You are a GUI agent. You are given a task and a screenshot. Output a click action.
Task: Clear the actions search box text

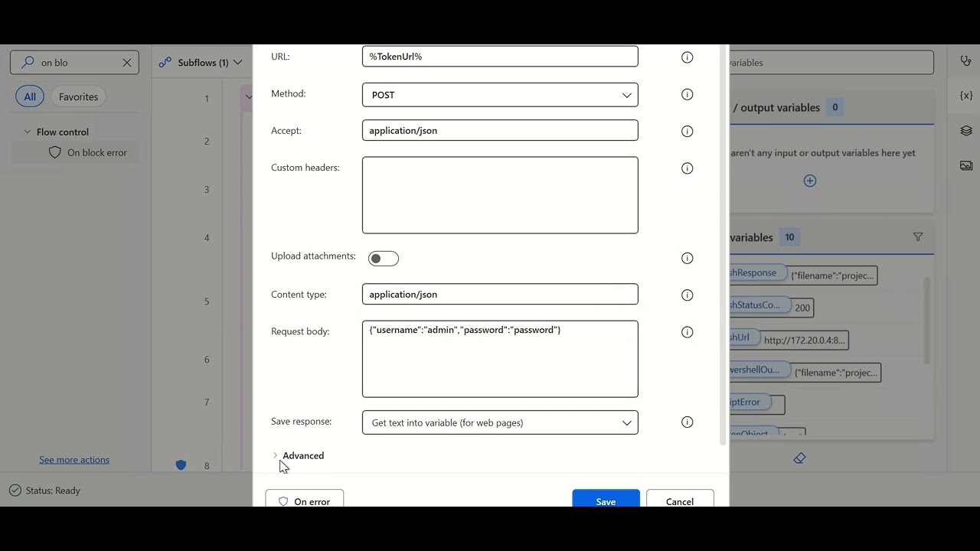pyautogui.click(x=127, y=63)
